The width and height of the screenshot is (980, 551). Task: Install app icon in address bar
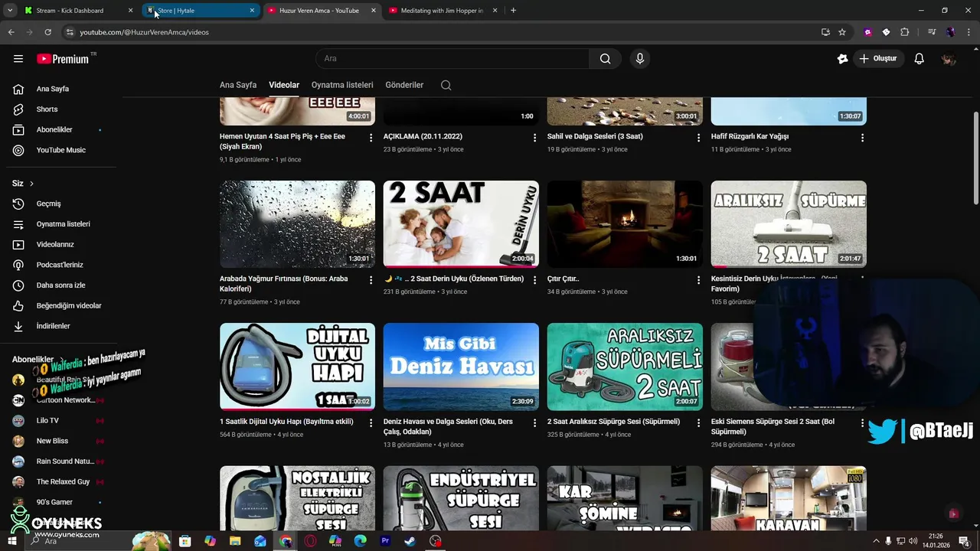click(825, 32)
